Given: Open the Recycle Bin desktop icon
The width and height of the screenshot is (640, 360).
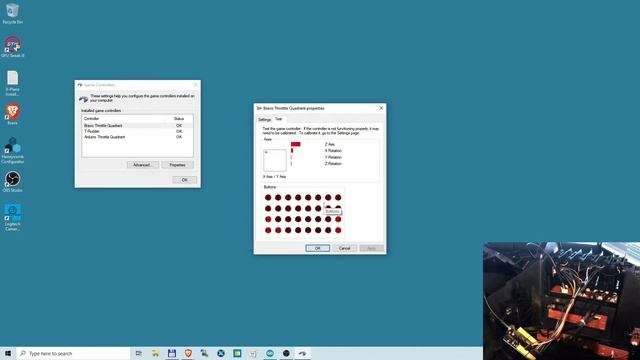Looking at the screenshot, I should 12,13.
